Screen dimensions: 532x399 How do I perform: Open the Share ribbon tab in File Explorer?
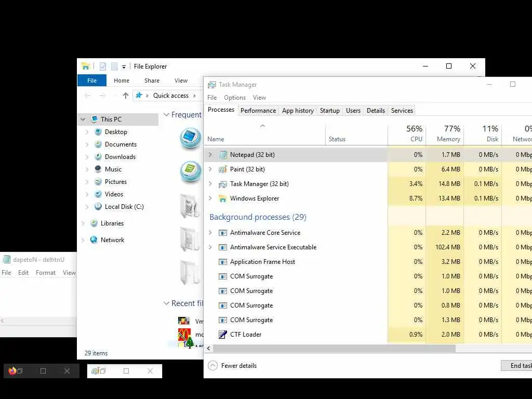tap(152, 81)
